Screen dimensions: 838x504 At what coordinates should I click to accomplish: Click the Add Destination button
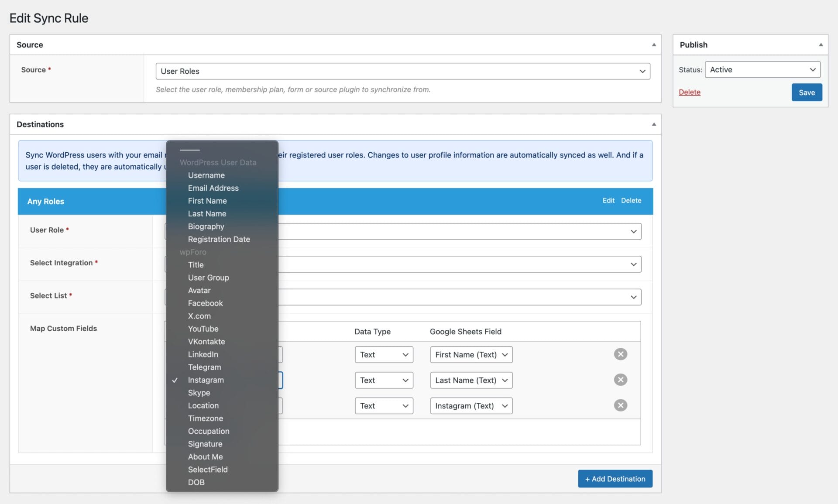click(615, 479)
